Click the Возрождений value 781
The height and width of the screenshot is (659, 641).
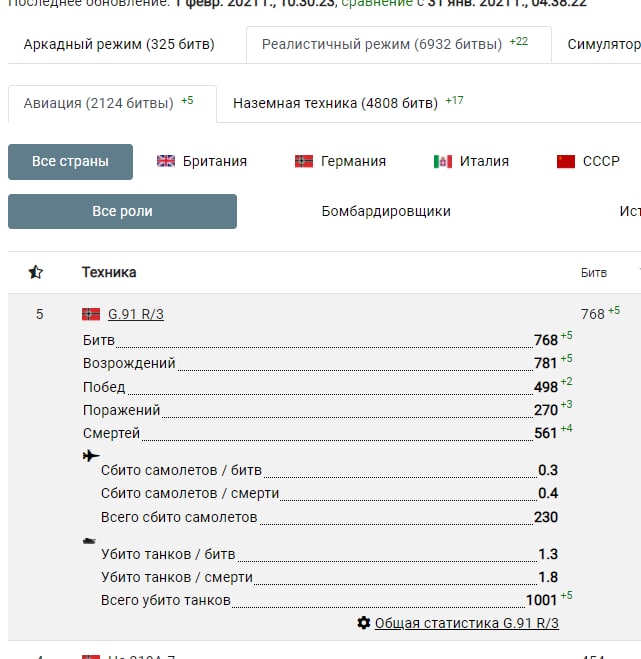click(546, 363)
